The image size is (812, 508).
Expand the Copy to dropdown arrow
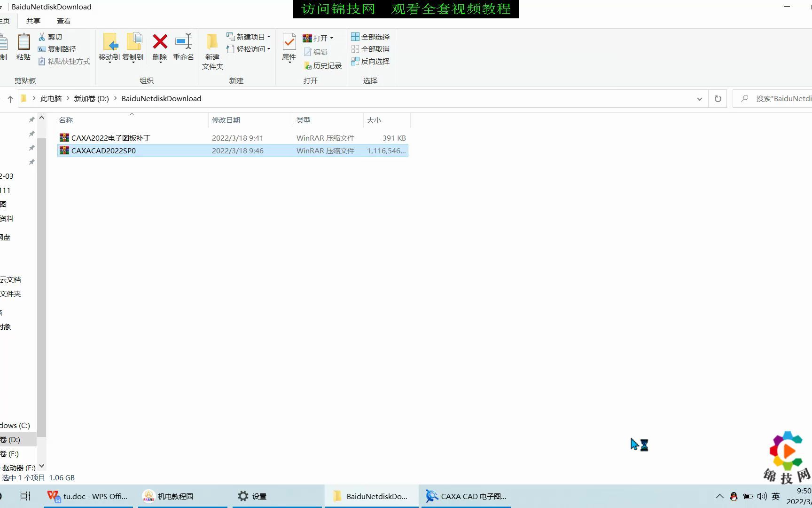(x=133, y=63)
